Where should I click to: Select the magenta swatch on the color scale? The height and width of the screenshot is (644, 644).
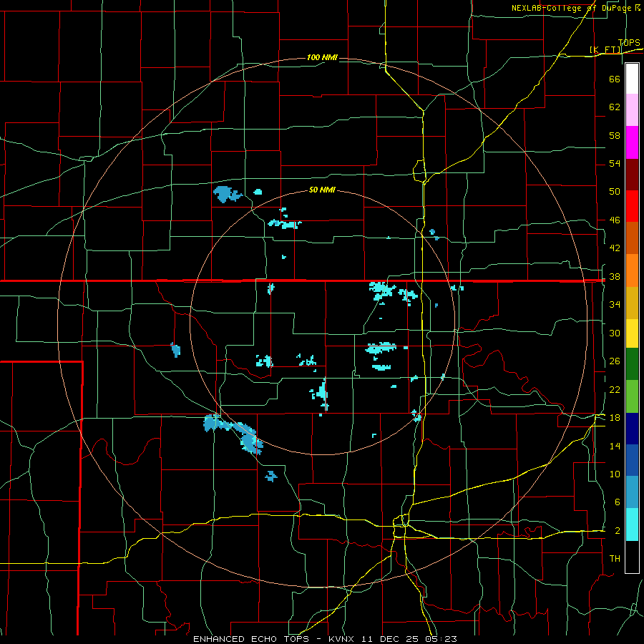pos(632,142)
